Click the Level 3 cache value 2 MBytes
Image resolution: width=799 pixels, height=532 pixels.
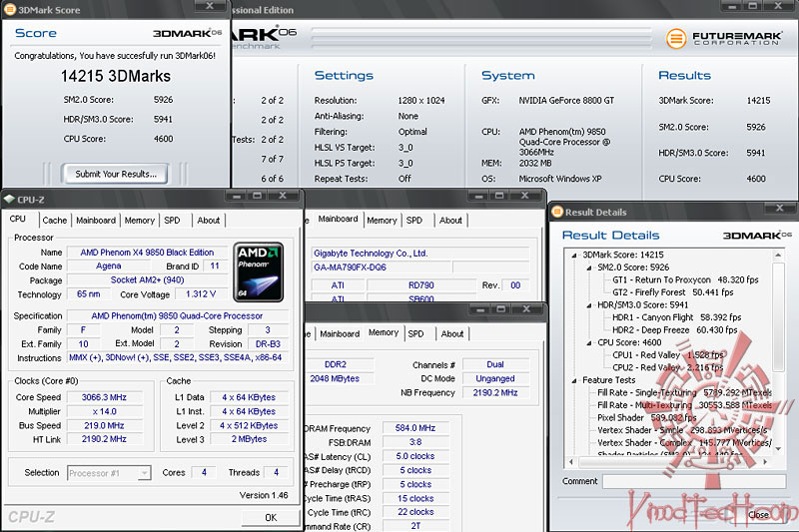(x=249, y=439)
